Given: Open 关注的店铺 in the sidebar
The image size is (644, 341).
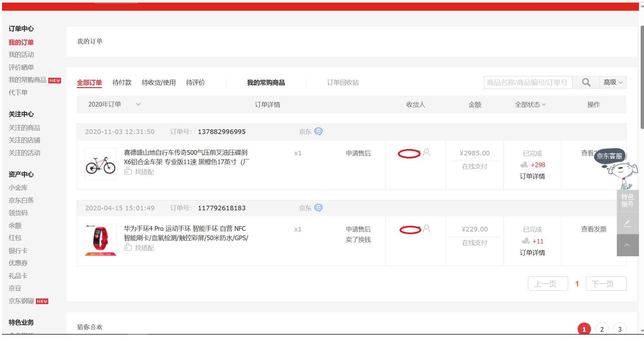Looking at the screenshot, I should pos(24,140).
